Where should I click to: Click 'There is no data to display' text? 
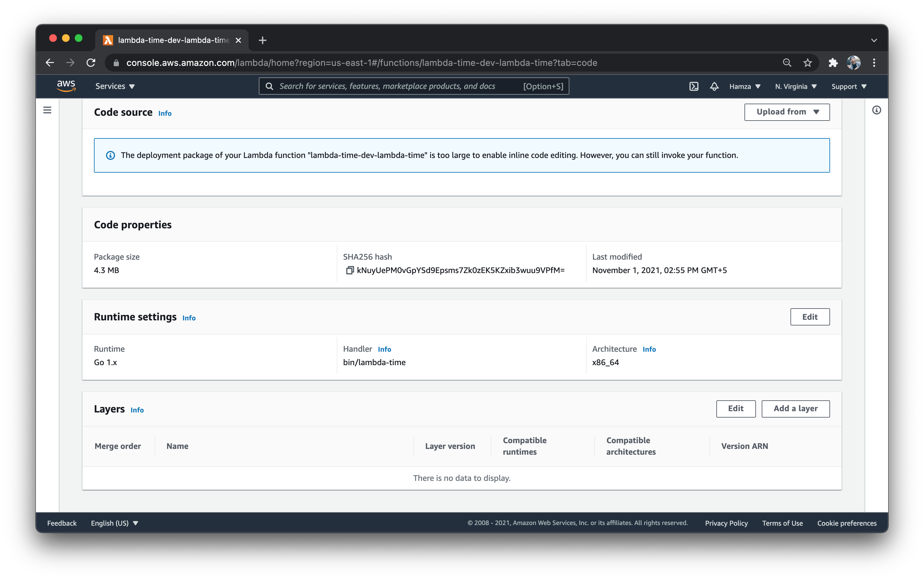462,478
